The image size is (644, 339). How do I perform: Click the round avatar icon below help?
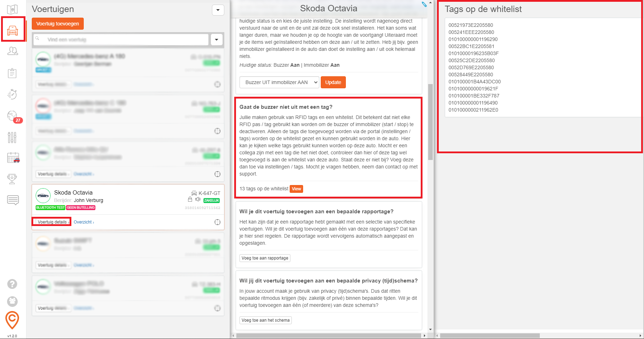12,301
